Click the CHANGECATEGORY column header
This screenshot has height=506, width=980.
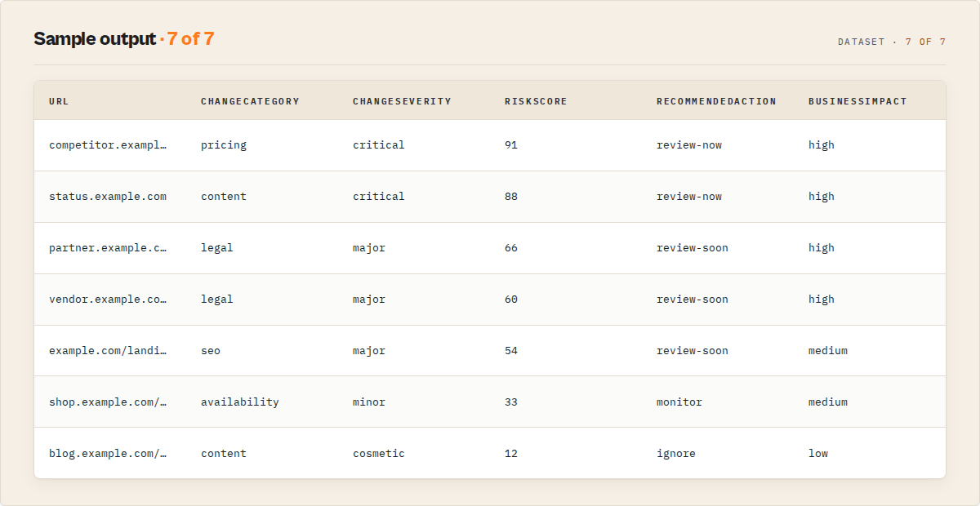click(x=250, y=101)
